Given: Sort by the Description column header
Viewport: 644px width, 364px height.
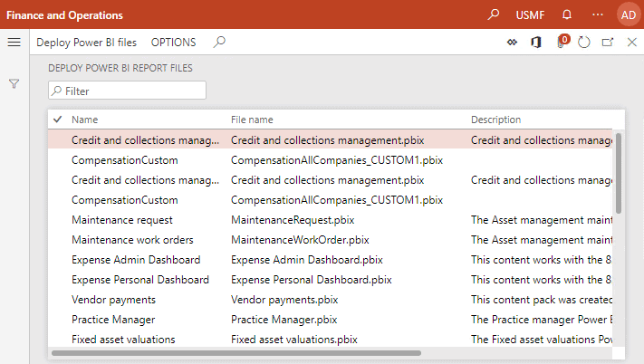Looking at the screenshot, I should (x=495, y=120).
